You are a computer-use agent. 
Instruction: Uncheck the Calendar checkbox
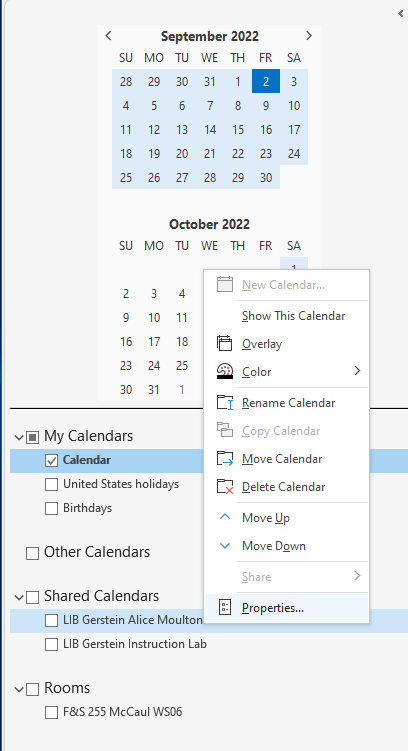(51, 460)
